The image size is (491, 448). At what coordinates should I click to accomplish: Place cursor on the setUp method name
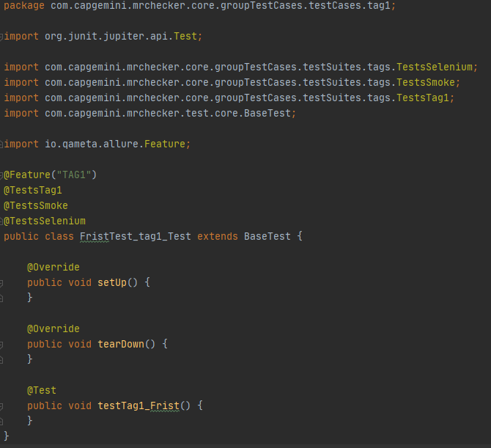click(112, 282)
